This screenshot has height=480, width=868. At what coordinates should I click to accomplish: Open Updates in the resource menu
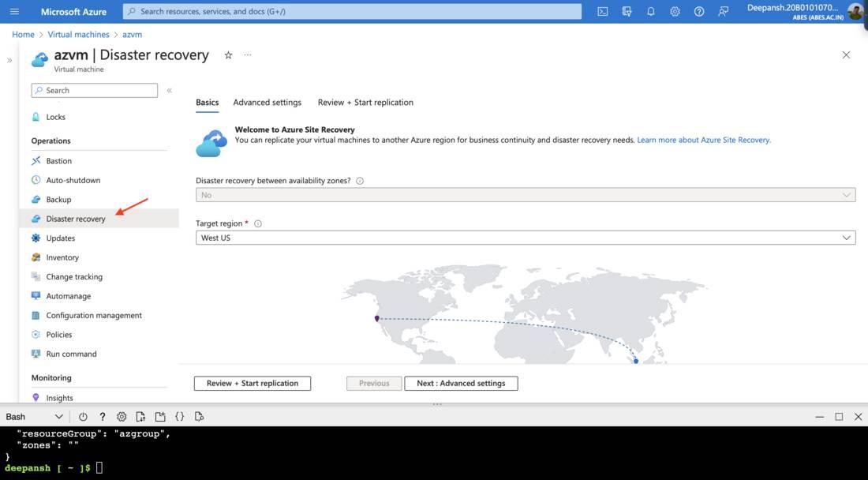click(60, 238)
